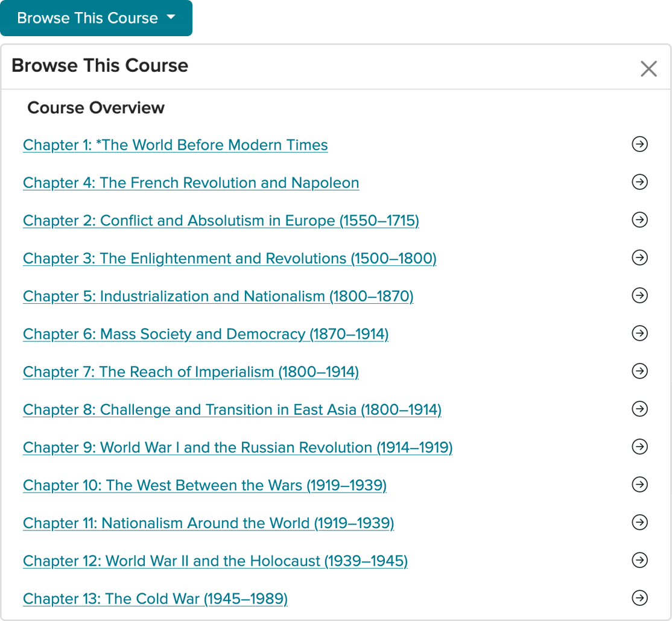The image size is (672, 621).
Task: Open Chapter 13: The Cold War link
Action: (x=155, y=599)
